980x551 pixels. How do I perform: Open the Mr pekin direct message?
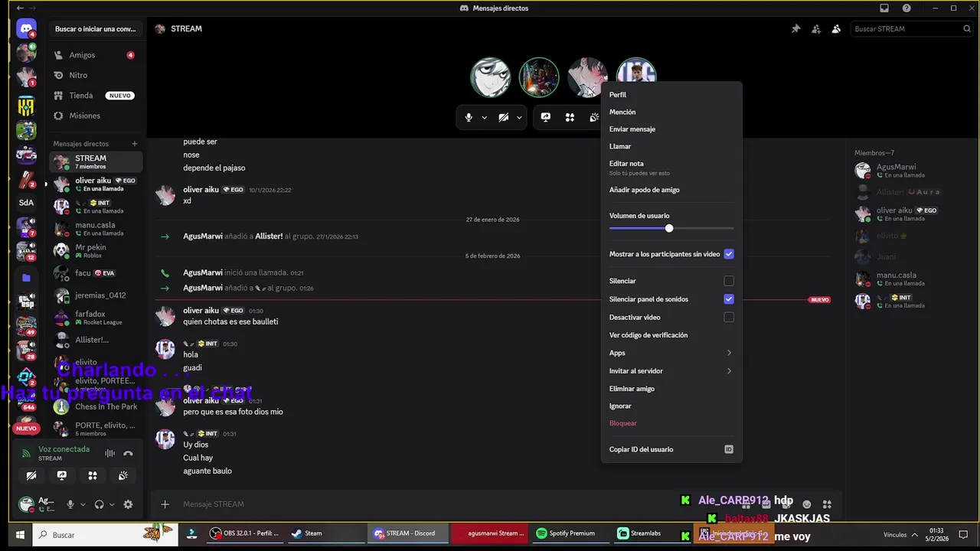tap(96, 251)
